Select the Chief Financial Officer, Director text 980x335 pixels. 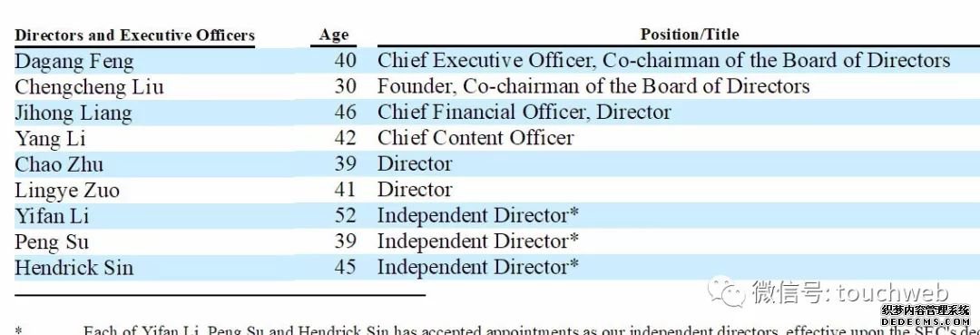[x=524, y=113]
